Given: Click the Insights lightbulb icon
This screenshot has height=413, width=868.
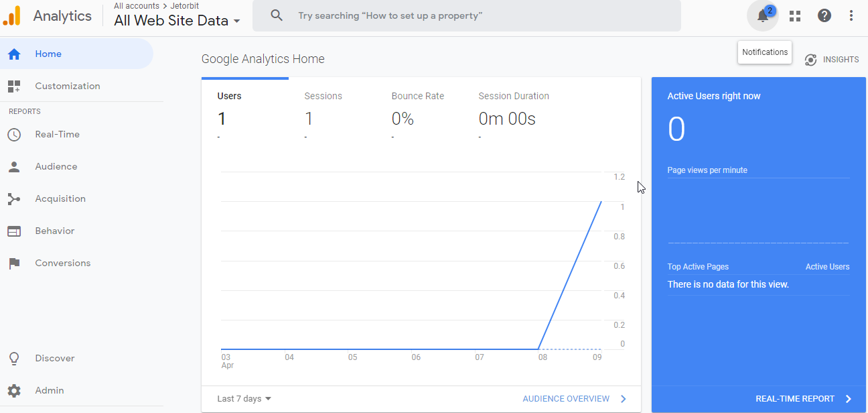Looking at the screenshot, I should click(x=810, y=59).
